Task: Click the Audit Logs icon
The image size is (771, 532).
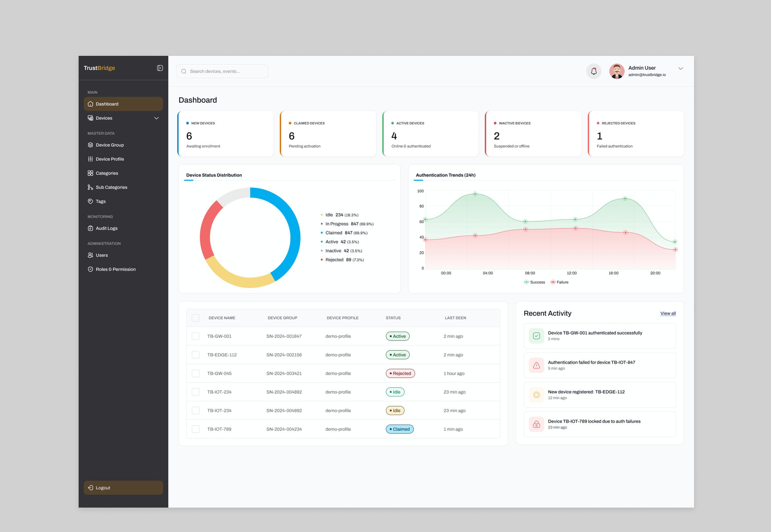Action: [x=90, y=228]
